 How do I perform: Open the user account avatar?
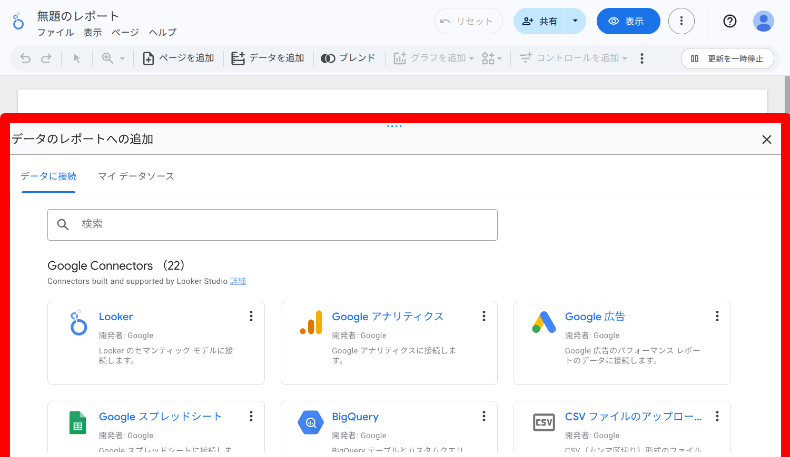pyautogui.click(x=763, y=21)
